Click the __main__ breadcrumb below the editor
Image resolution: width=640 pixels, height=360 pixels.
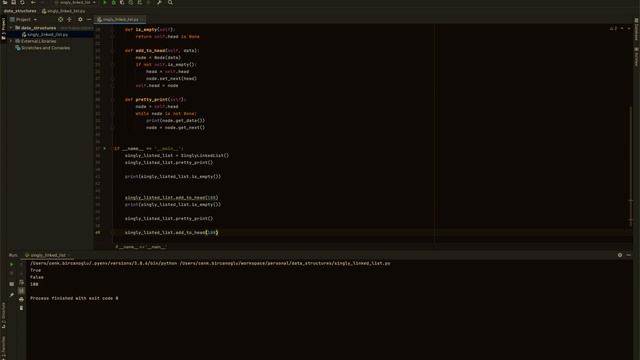tap(141, 247)
